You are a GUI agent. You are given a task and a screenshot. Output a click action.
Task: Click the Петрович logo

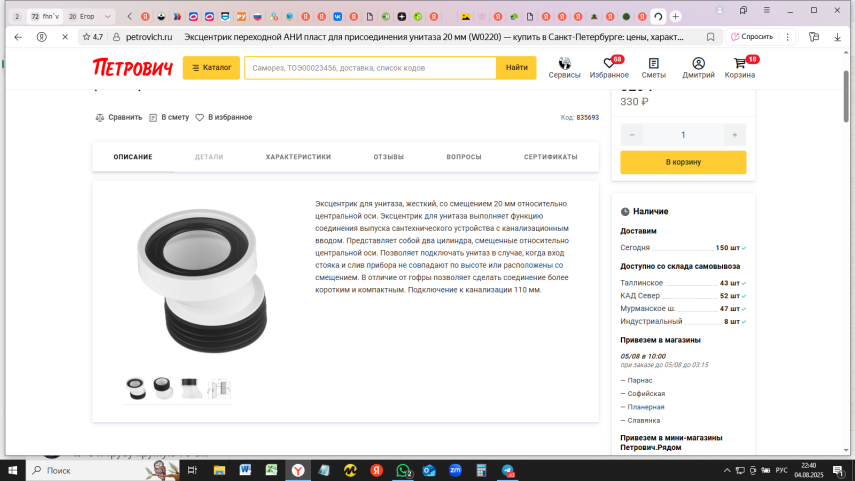pos(133,68)
